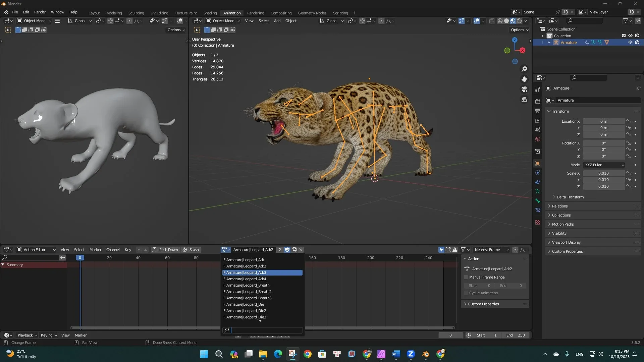Screen dimensions: 644x362
Task: Open Nearest Frame snapping dropdown
Action: (x=491, y=250)
